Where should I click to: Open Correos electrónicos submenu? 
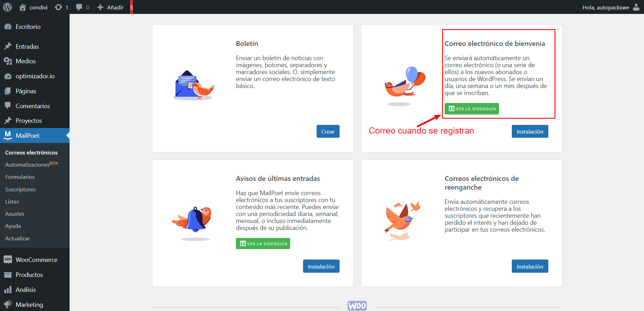click(x=31, y=152)
